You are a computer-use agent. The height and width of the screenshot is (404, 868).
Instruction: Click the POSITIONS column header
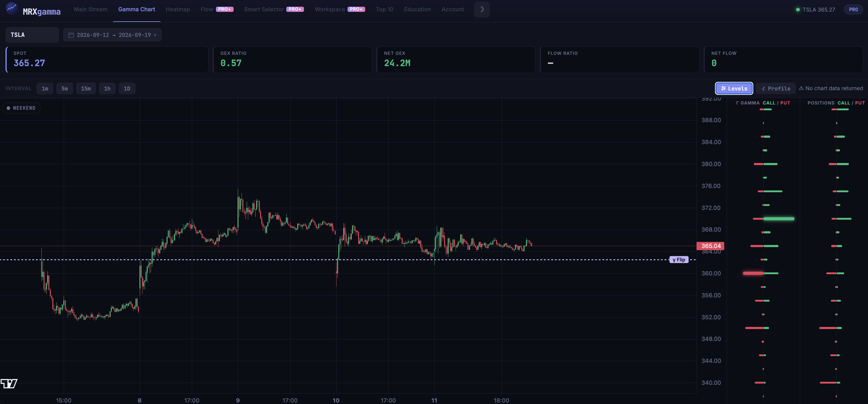pos(821,103)
